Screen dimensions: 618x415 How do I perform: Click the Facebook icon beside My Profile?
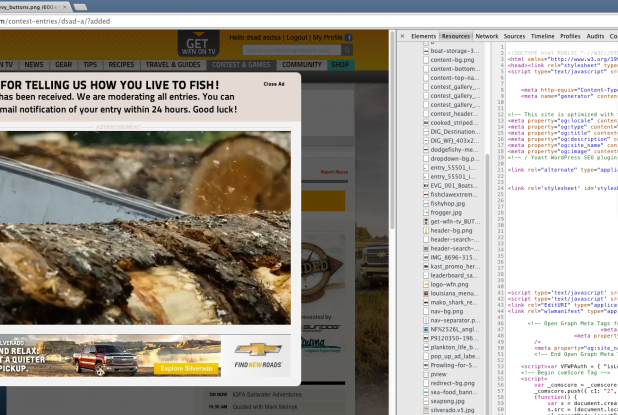click(x=348, y=37)
